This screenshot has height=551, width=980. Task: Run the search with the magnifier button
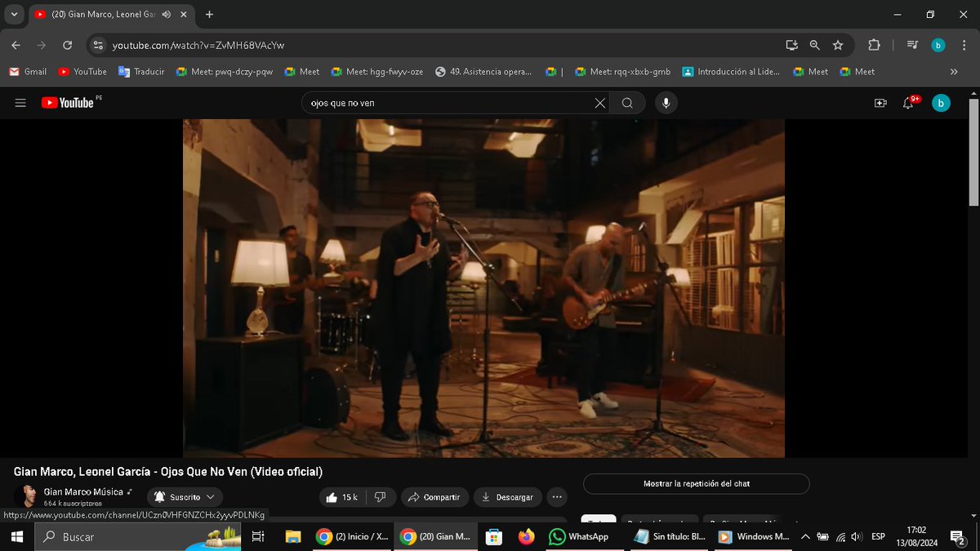click(627, 103)
